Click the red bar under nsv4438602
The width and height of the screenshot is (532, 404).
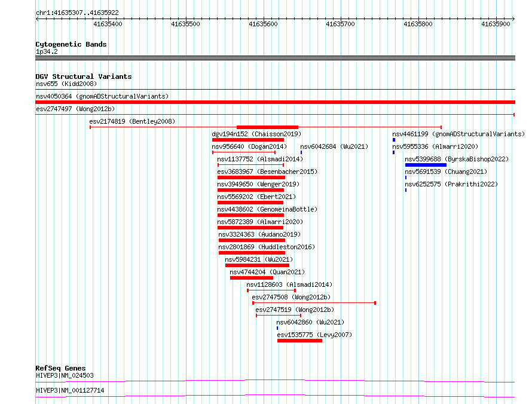click(250, 215)
